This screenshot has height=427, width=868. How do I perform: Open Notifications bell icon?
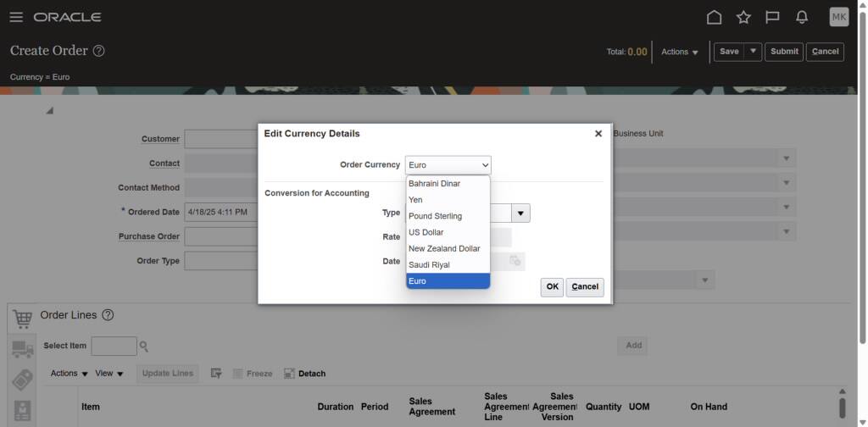pos(802,18)
